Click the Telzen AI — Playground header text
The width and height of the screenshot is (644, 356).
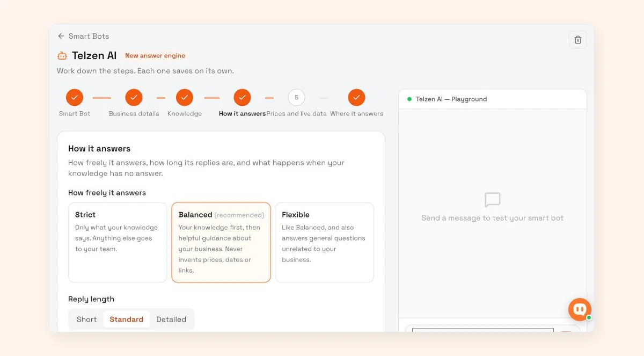pos(451,99)
